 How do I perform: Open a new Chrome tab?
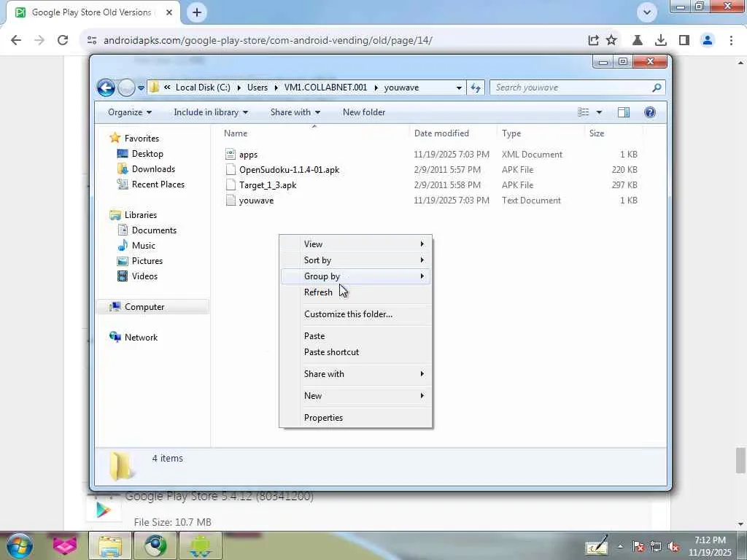[197, 12]
